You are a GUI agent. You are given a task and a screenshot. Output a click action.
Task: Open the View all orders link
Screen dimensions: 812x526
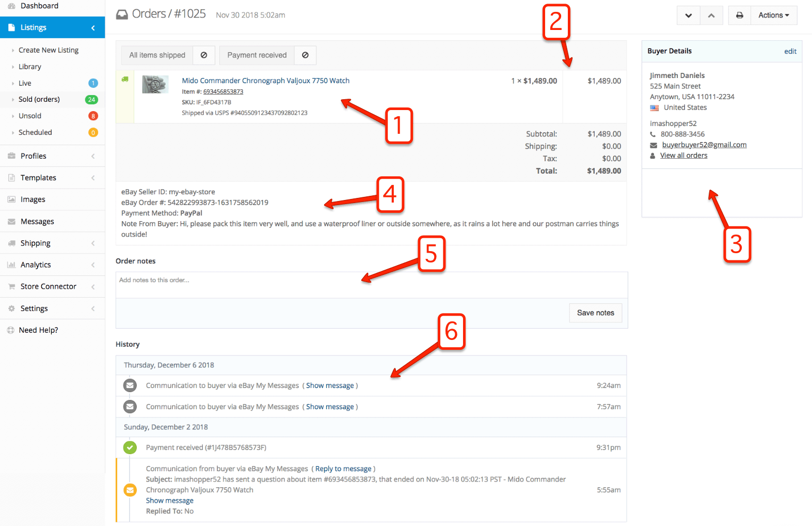pyautogui.click(x=683, y=156)
